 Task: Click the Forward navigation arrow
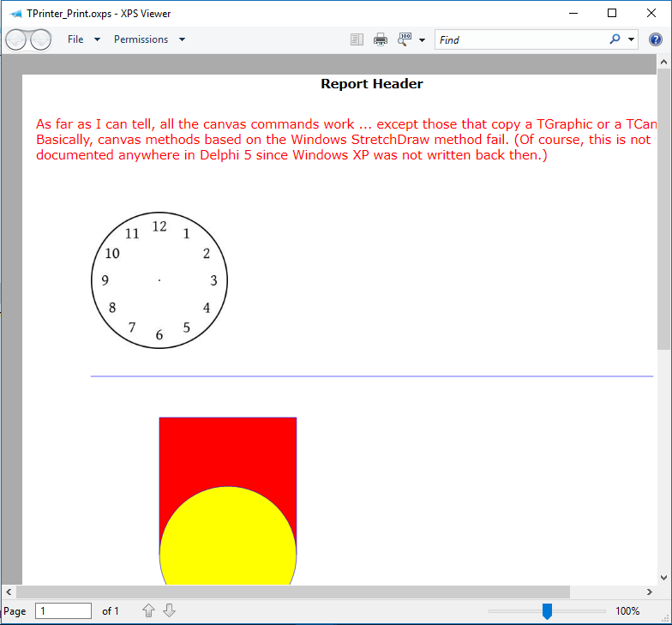click(x=41, y=39)
